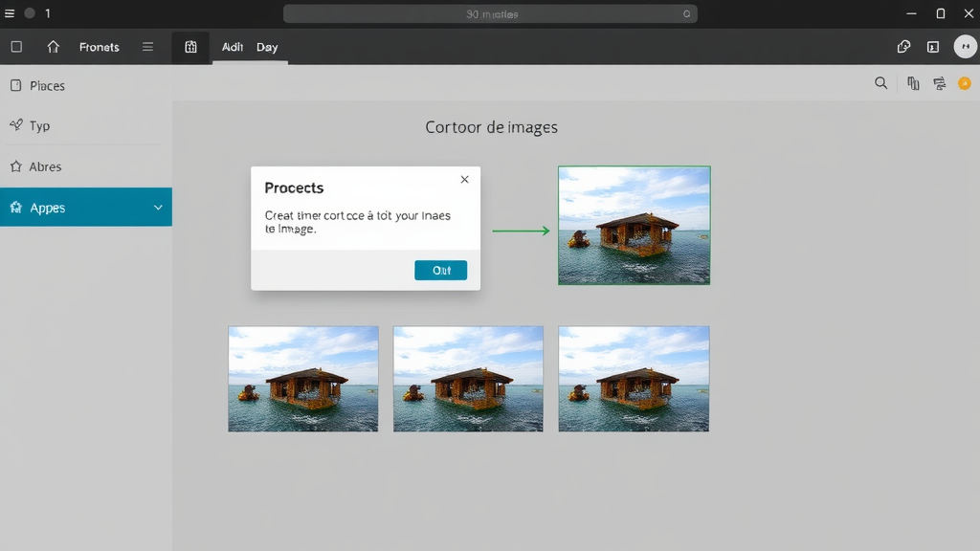Open the Day menu item
Viewport: 980px width, 551px height.
coord(266,46)
